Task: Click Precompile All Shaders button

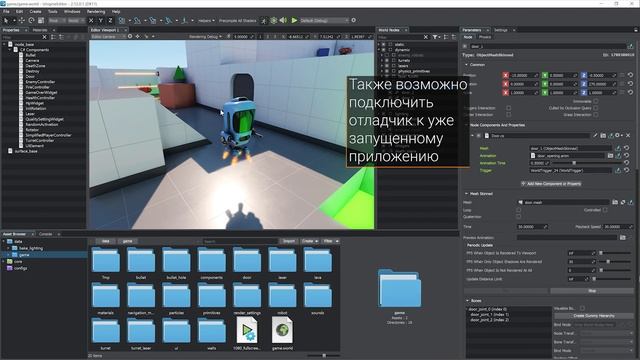Action: [x=238, y=20]
